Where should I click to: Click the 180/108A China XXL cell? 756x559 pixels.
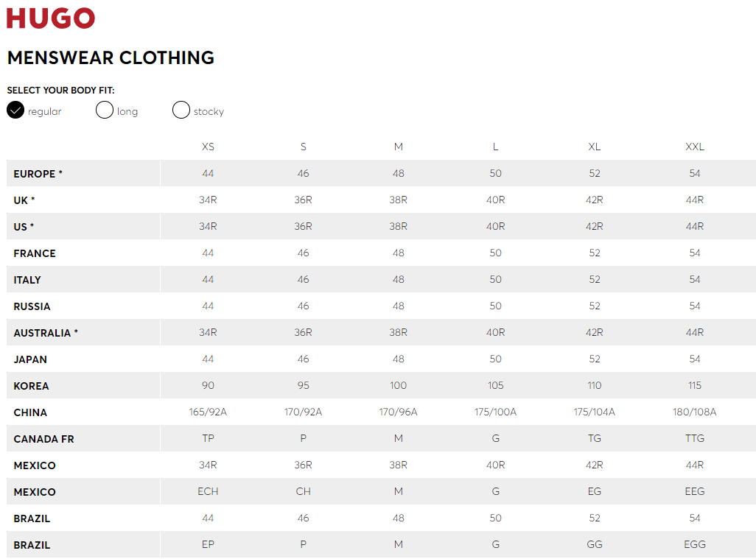(x=695, y=412)
